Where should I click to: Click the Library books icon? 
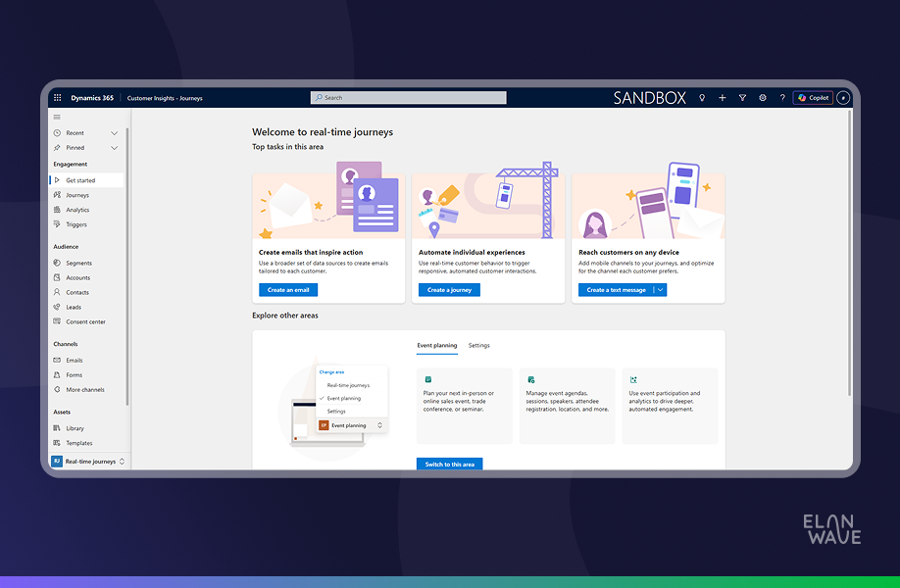tap(57, 428)
